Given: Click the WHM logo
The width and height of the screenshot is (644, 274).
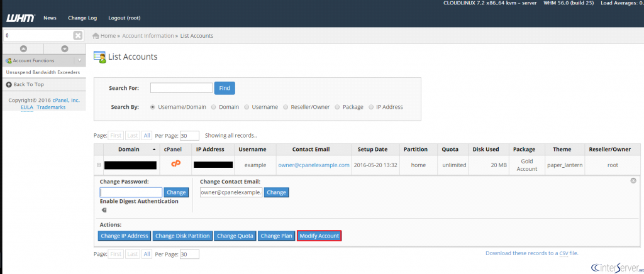Looking at the screenshot, I should pos(21,18).
